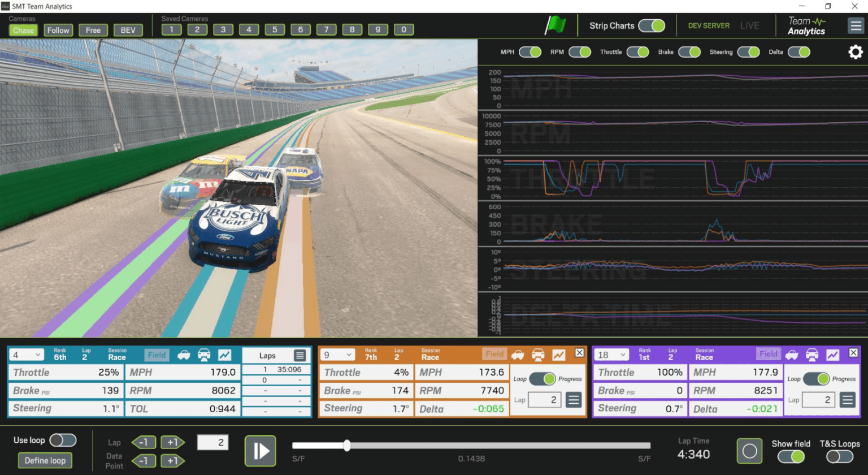
Task: Toggle the Show field switch
Action: point(791,456)
